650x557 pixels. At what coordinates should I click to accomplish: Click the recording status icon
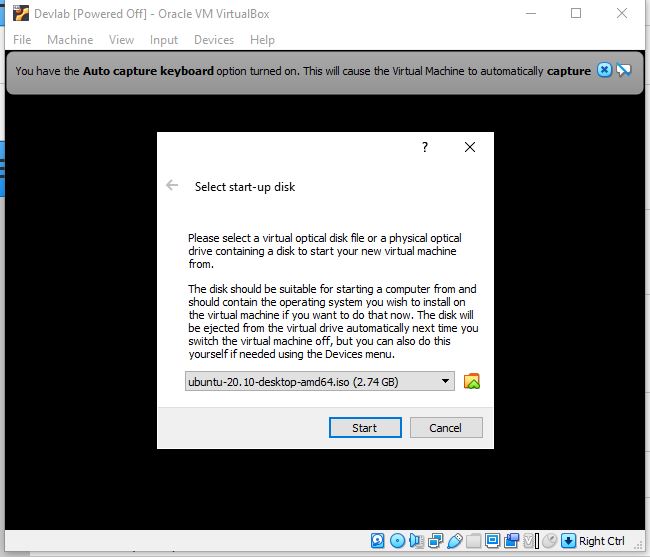pos(512,541)
